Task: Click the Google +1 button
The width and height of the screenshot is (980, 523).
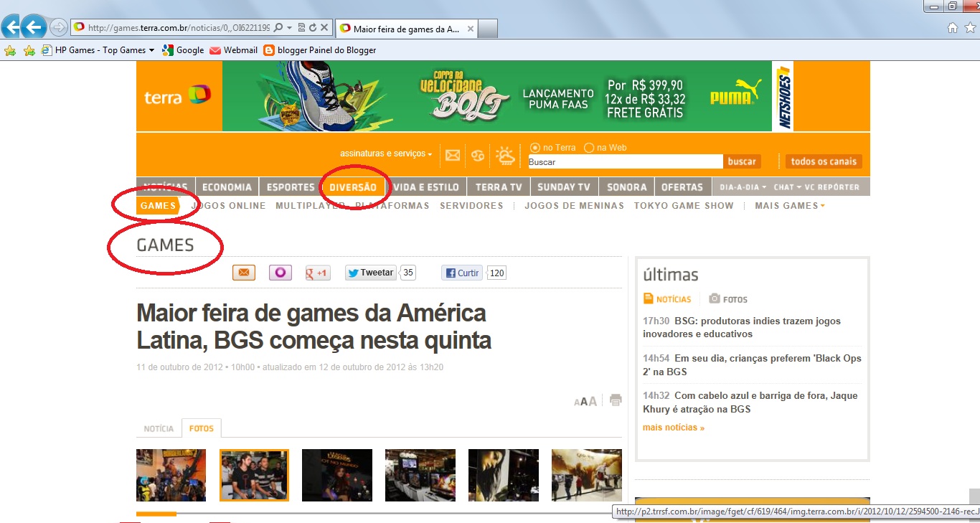Action: point(318,273)
